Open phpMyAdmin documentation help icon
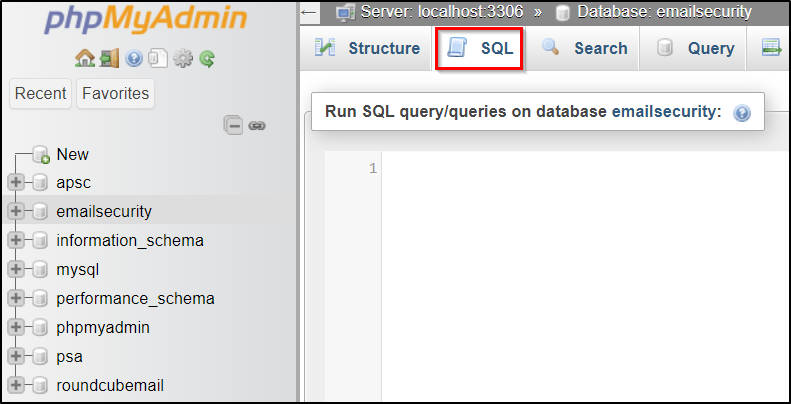The height and width of the screenshot is (404, 791). (134, 59)
